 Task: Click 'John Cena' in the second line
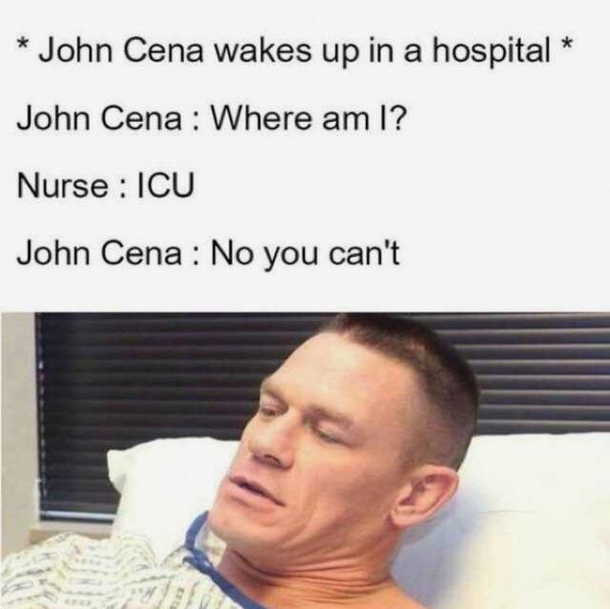pos(99,119)
